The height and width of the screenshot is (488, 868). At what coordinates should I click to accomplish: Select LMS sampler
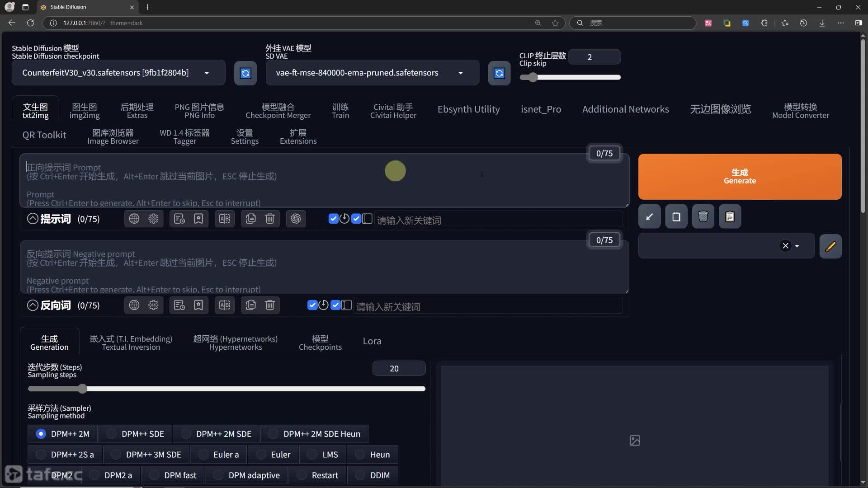click(323, 455)
